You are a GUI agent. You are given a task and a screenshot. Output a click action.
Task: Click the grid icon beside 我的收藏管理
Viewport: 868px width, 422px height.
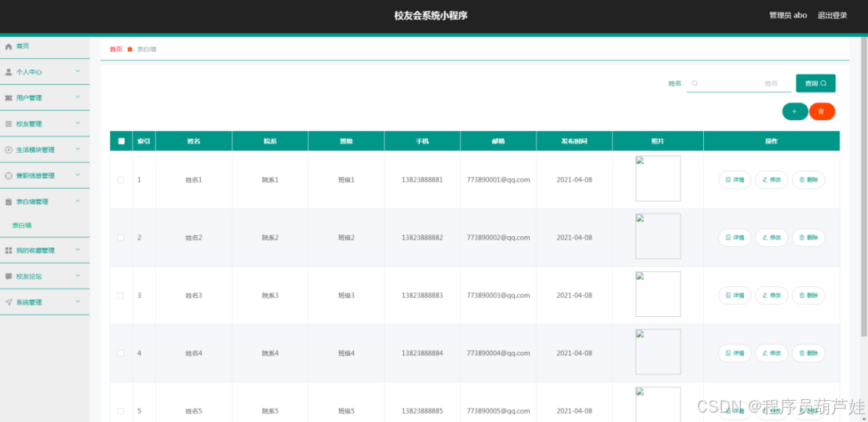pos(9,250)
